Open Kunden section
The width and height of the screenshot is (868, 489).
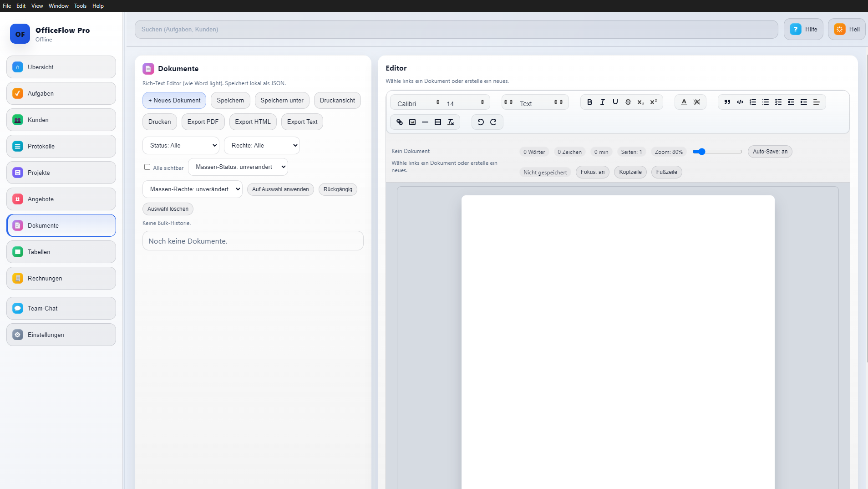tap(61, 120)
